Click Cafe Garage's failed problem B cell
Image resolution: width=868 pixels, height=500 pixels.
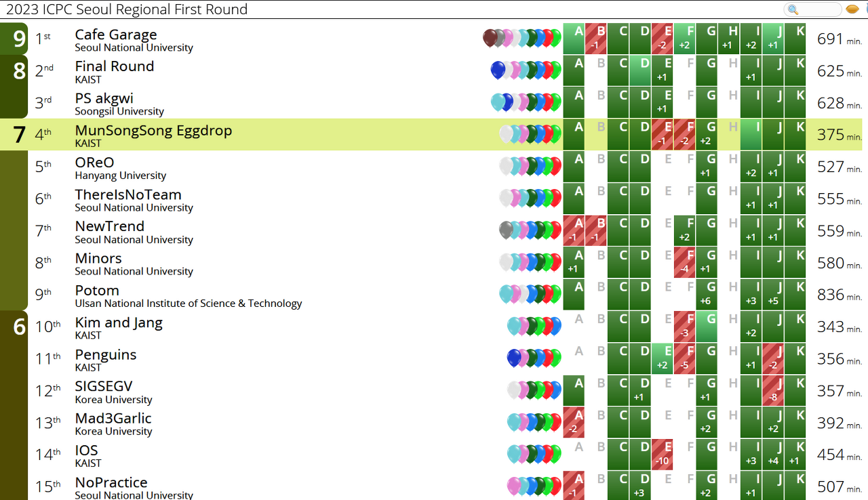tap(596, 39)
